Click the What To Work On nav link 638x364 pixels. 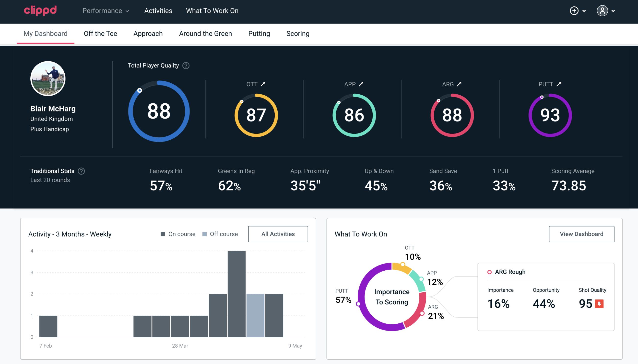pos(212,11)
